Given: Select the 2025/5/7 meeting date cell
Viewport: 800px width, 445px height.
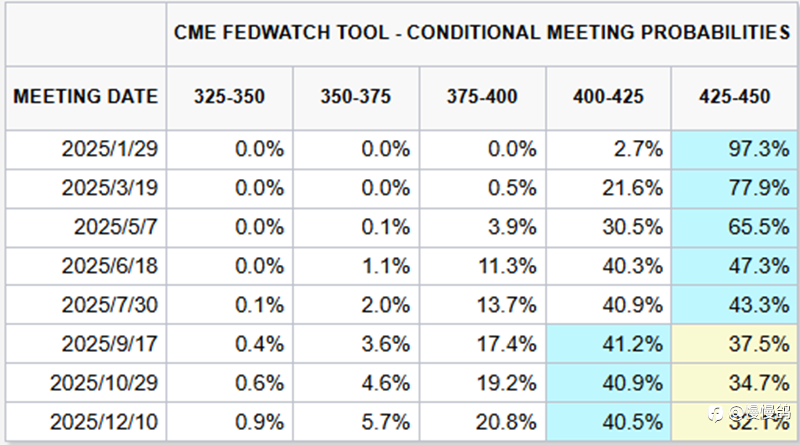Looking at the screenshot, I should [x=115, y=227].
